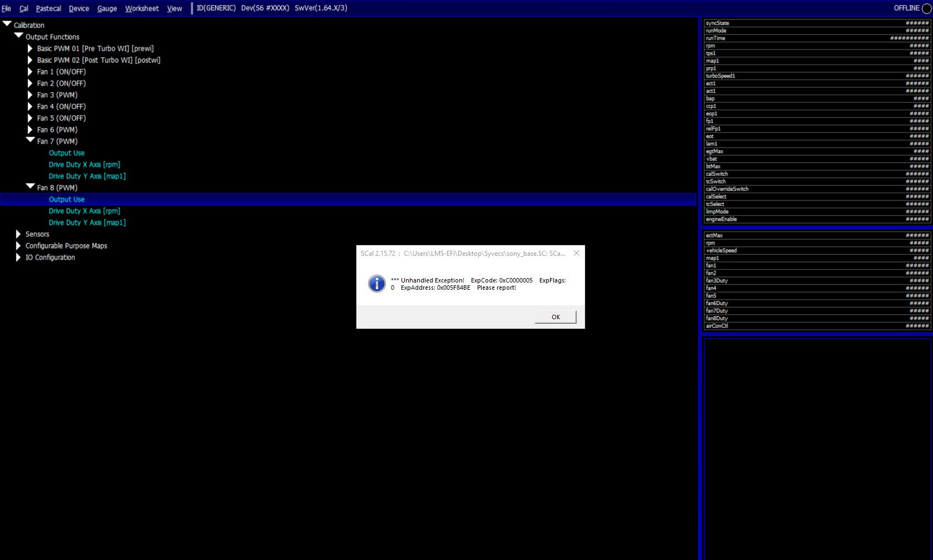The height and width of the screenshot is (560, 933).
Task: Select Drive Duty X Axis under Fan 8
Action: coord(84,211)
